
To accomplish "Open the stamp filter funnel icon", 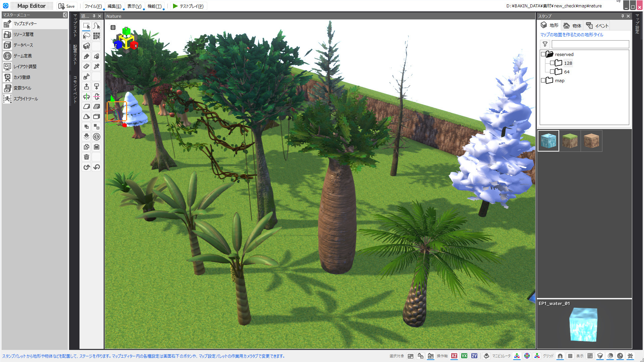I will pyautogui.click(x=545, y=44).
